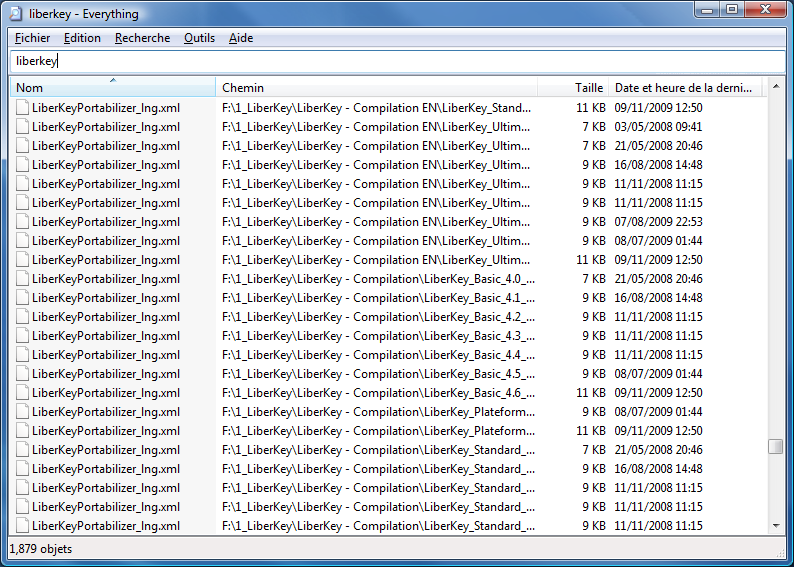This screenshot has height=567, width=794.
Task: Sort by 'Date et heure de la derni...' header
Action: [x=685, y=87]
